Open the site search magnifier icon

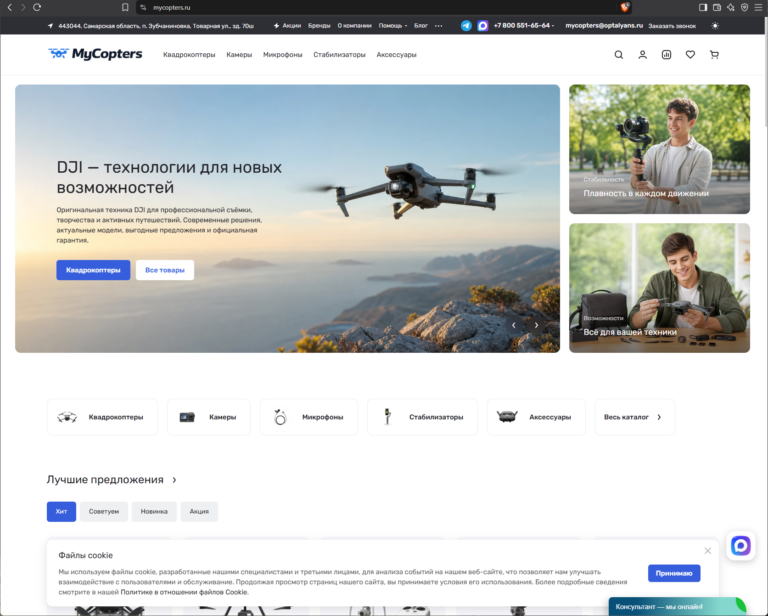click(619, 55)
